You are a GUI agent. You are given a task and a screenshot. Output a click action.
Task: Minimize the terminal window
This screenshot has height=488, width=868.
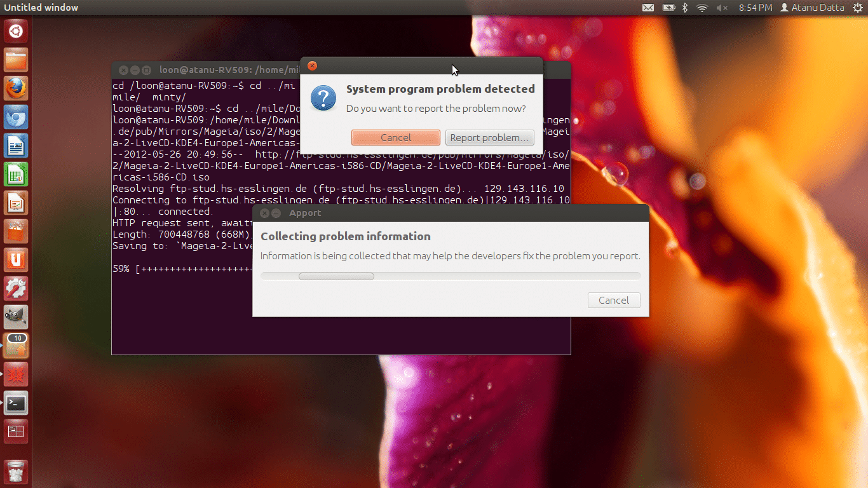click(135, 70)
